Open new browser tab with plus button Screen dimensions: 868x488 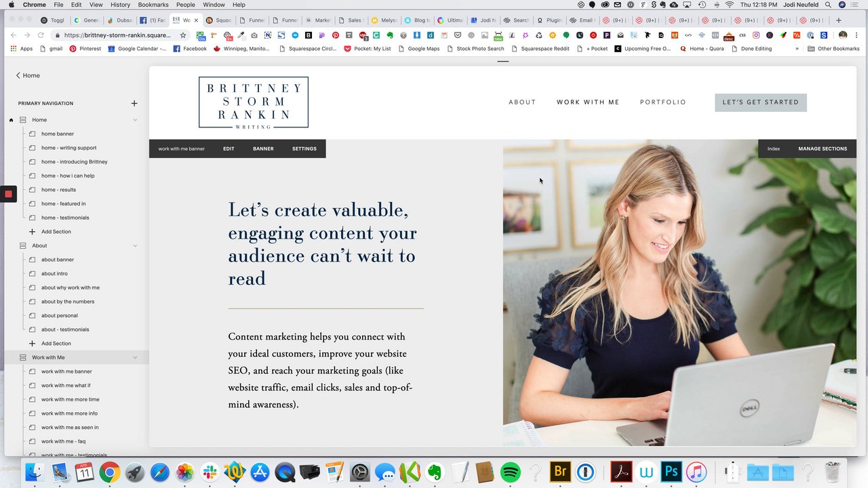pyautogui.click(x=839, y=20)
